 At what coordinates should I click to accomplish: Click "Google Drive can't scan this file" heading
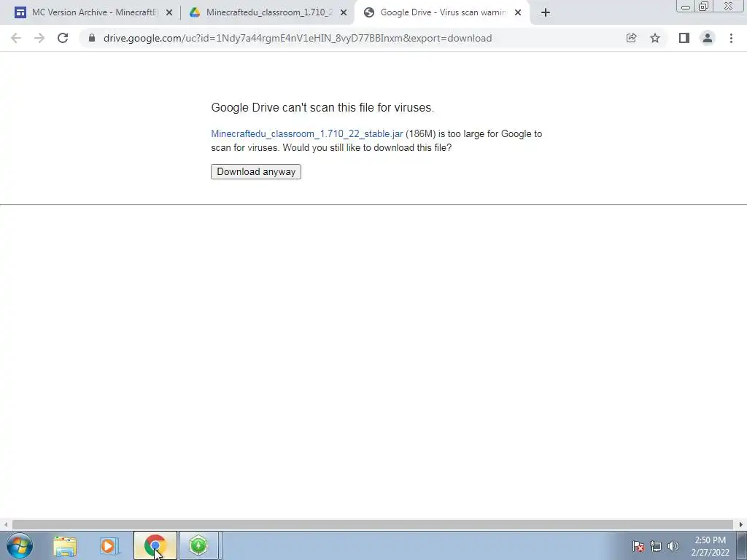(x=322, y=108)
